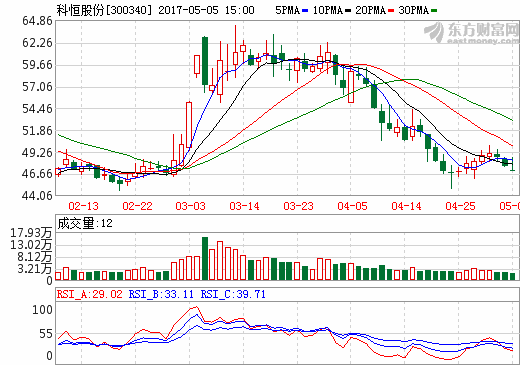The width and height of the screenshot is (520, 365).
Task: Select the 02-13 date label on axis
Action: coord(83,206)
